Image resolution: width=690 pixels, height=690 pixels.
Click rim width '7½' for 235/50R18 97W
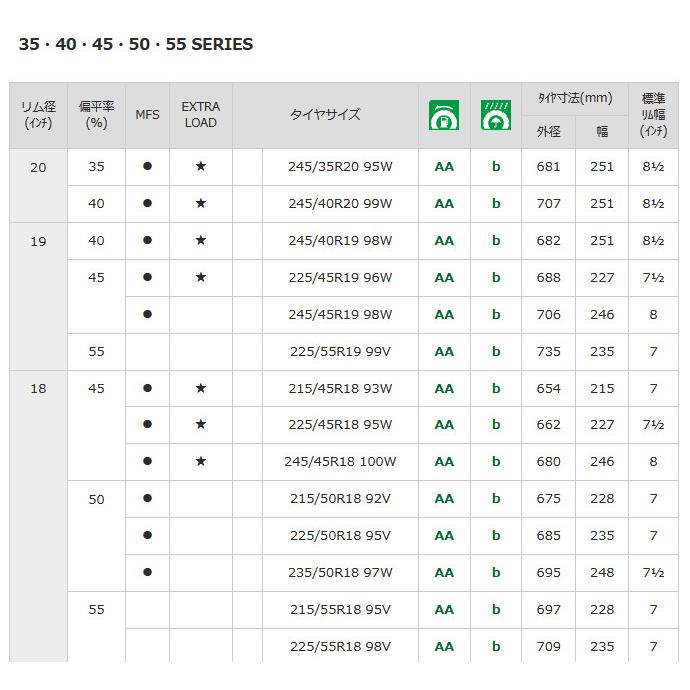[x=653, y=573]
